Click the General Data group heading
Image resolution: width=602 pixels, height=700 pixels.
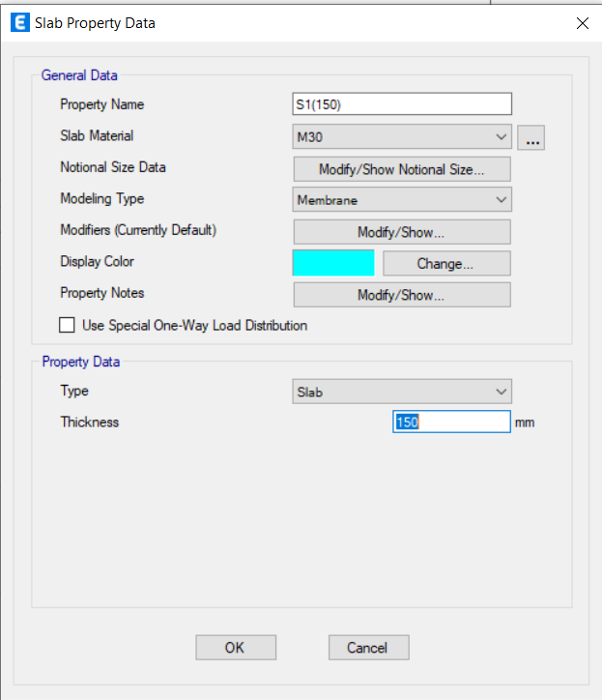tap(79, 75)
